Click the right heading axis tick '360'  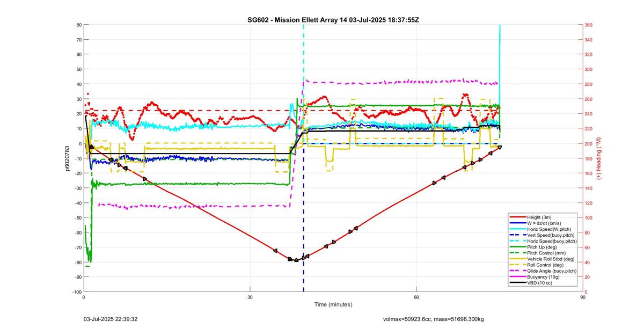click(x=589, y=25)
